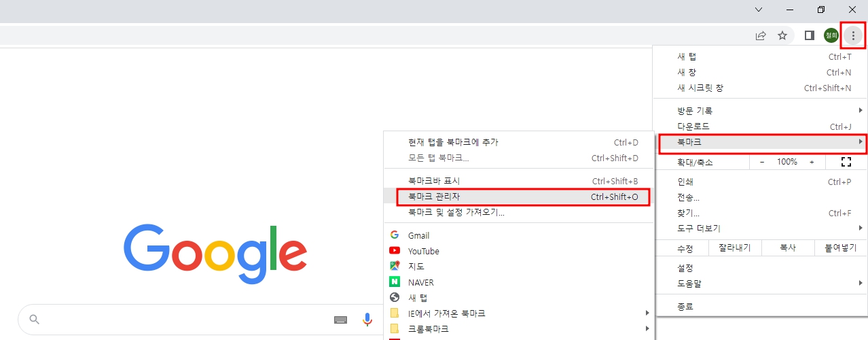The height and width of the screenshot is (340, 868).
Task: Select 모든 탭 북마크... option
Action: coord(518,158)
